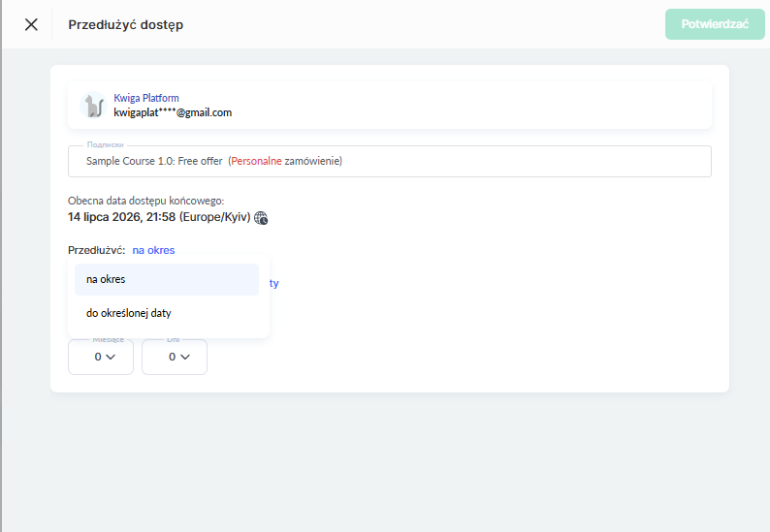
Task: Click the date '14 lipca 2026, 21:58' text
Action: click(121, 217)
